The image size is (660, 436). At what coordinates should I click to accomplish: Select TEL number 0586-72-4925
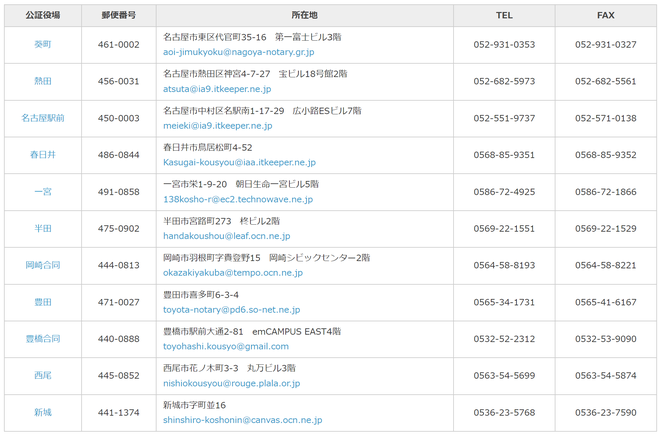(x=504, y=192)
